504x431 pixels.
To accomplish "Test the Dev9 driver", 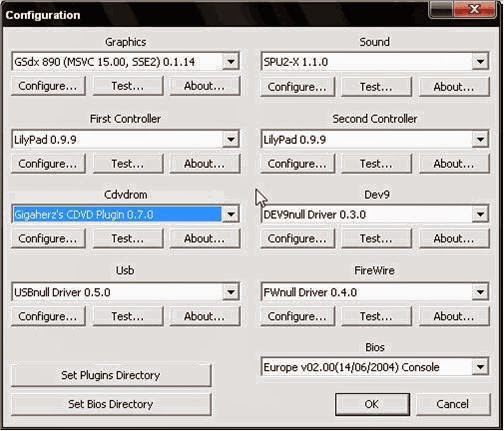I will [376, 238].
